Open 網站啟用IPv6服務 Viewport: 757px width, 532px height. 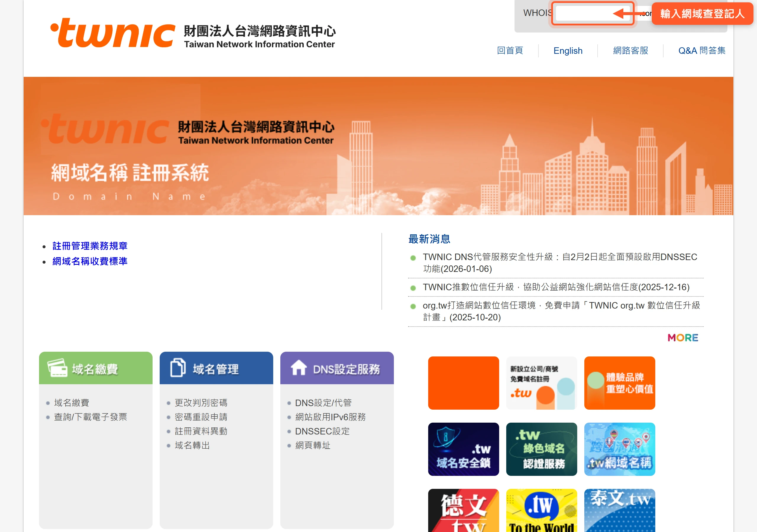click(x=330, y=417)
